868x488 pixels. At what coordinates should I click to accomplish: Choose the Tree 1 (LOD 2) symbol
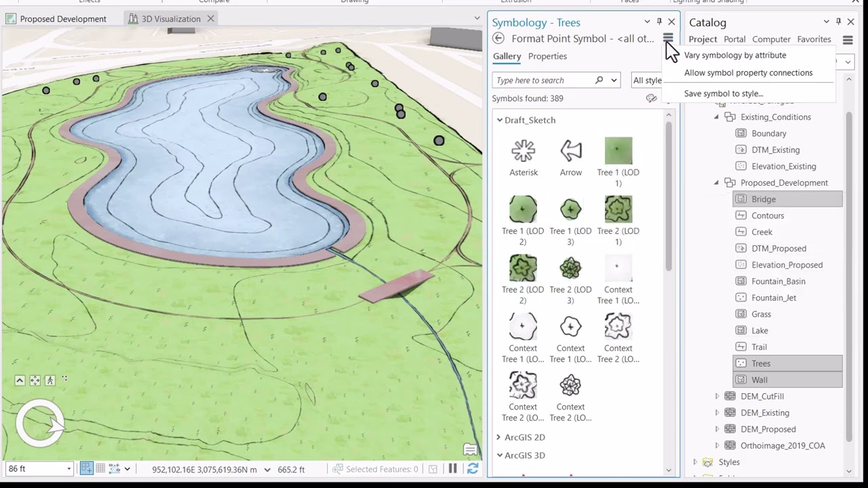(x=523, y=221)
